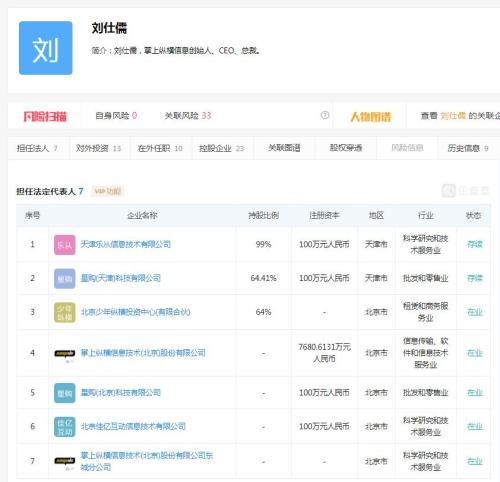Viewport: 500px width, 482px height.
Task: Open the 东城分公司 branch company link
Action: click(x=147, y=461)
